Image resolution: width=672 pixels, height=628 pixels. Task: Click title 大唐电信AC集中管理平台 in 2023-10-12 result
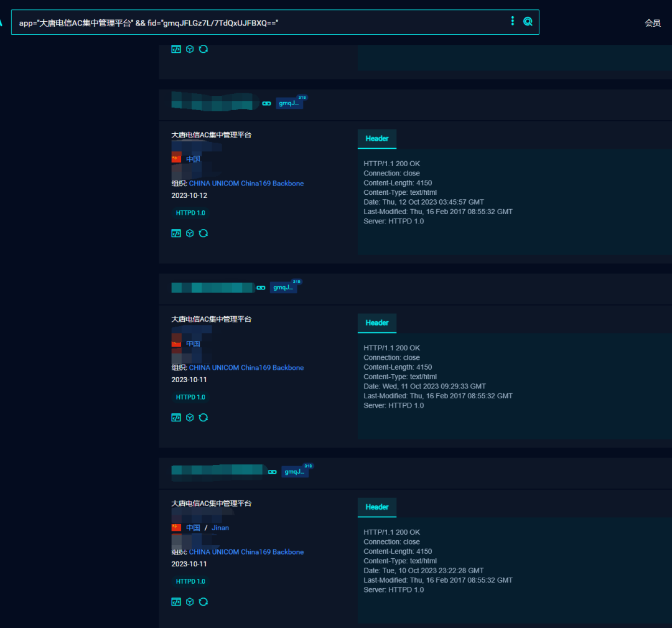212,135
